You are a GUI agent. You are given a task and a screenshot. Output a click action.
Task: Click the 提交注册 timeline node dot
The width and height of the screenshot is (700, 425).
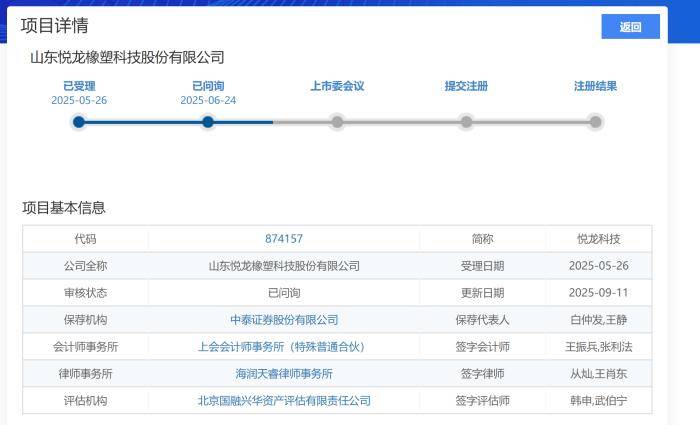click(466, 122)
